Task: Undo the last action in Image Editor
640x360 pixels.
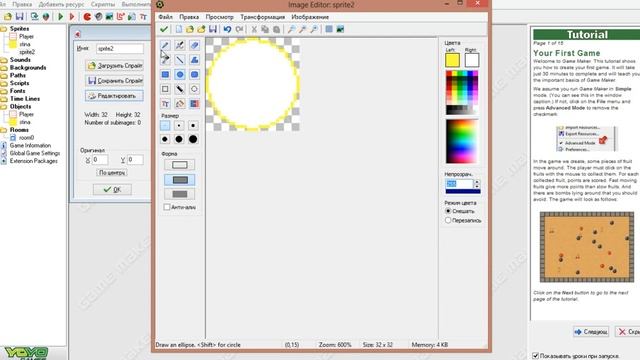Action: pos(227,29)
